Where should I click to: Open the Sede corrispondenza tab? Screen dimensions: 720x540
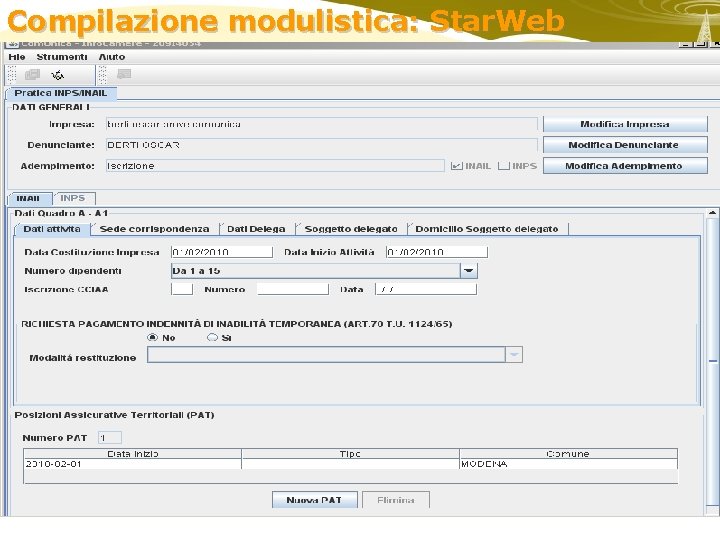click(x=154, y=229)
